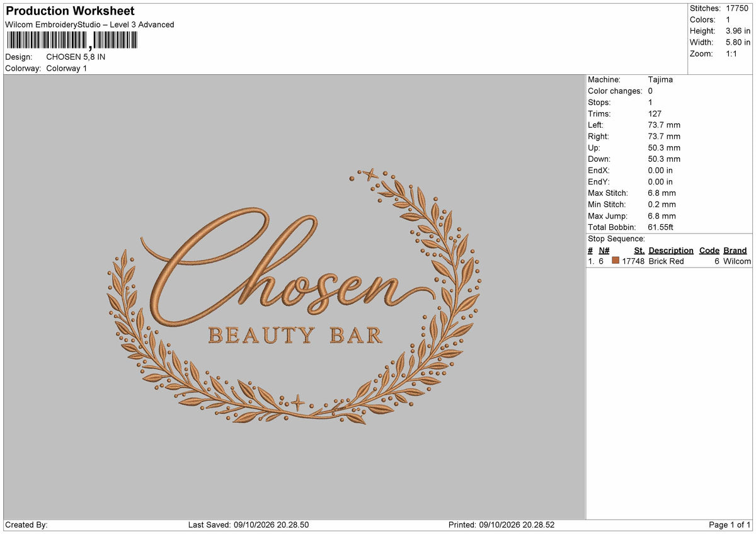Click the 'Stop Sequence:' heading
This screenshot has height=534, width=756.
[x=616, y=239]
